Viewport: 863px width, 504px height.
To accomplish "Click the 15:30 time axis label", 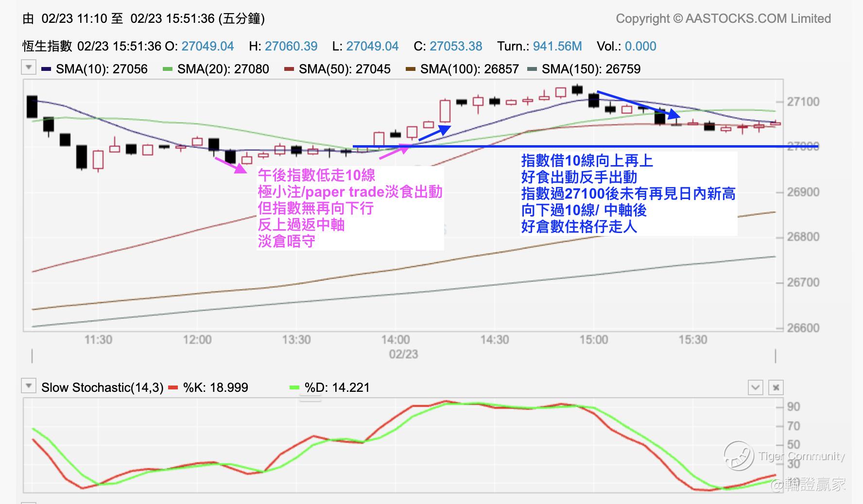I will 693,339.
